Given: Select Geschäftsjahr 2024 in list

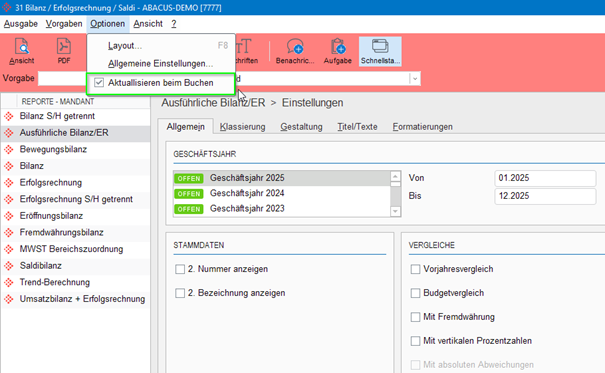Looking at the screenshot, I should click(282, 193).
